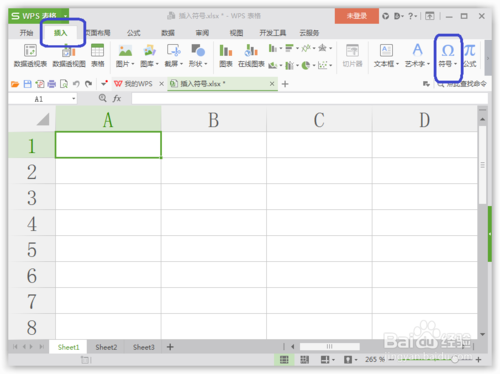Open the Cloud Services (云服务) tab
This screenshot has width=500, height=374.
[x=309, y=33]
